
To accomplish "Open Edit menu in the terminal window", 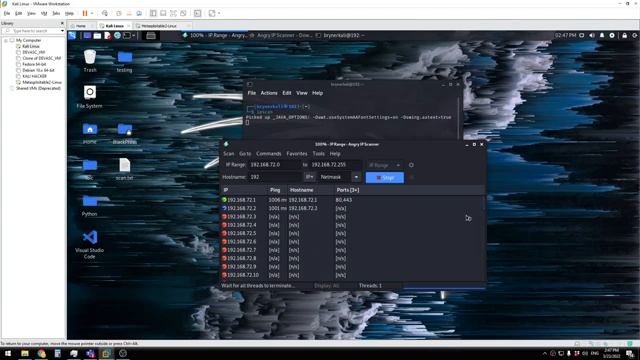I will pyautogui.click(x=287, y=93).
